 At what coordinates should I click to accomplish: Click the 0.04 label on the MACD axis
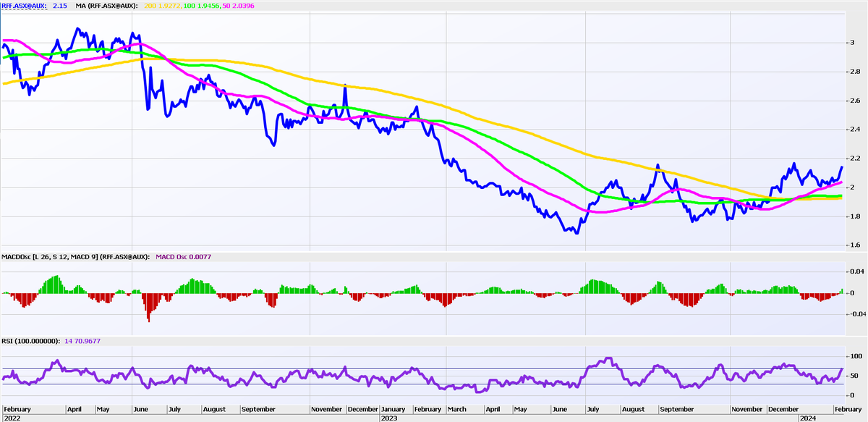(857, 271)
